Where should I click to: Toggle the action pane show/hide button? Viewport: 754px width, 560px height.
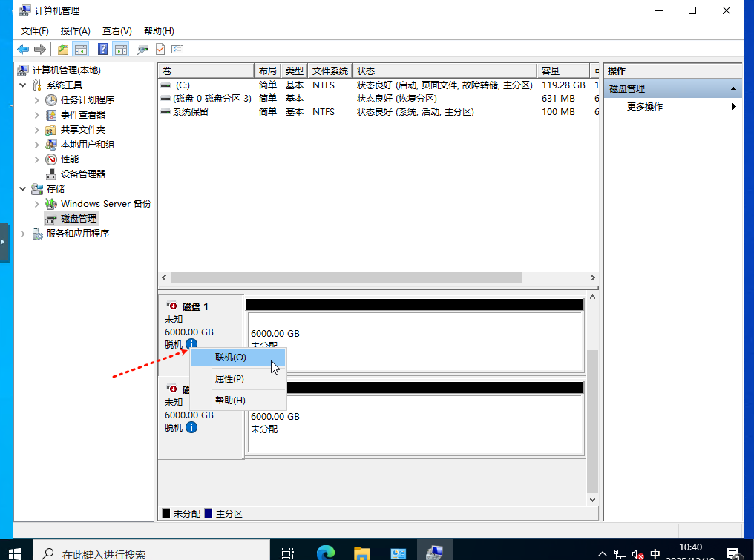click(120, 50)
